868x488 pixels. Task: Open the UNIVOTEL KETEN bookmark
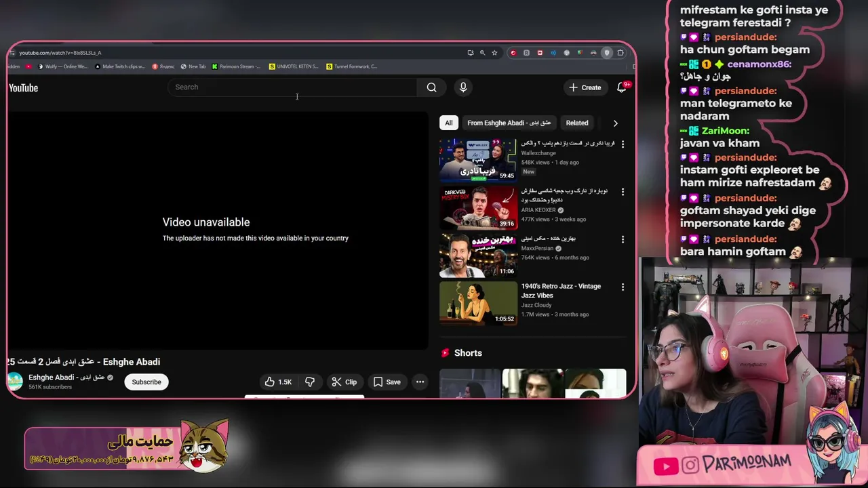[294, 66]
